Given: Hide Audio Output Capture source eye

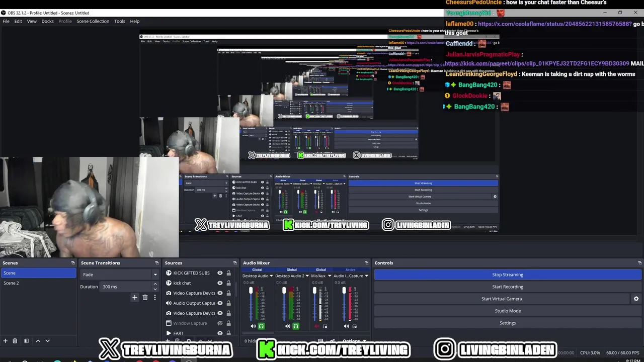Looking at the screenshot, I should pos(220,303).
